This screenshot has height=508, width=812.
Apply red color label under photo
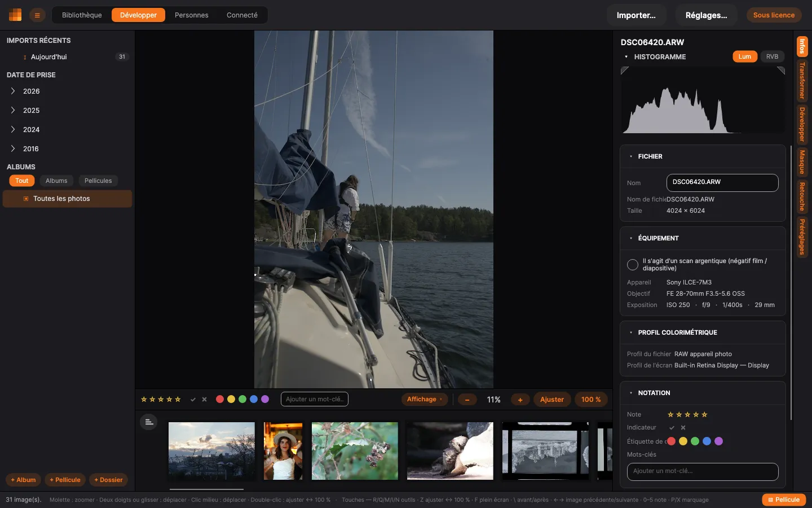click(220, 399)
